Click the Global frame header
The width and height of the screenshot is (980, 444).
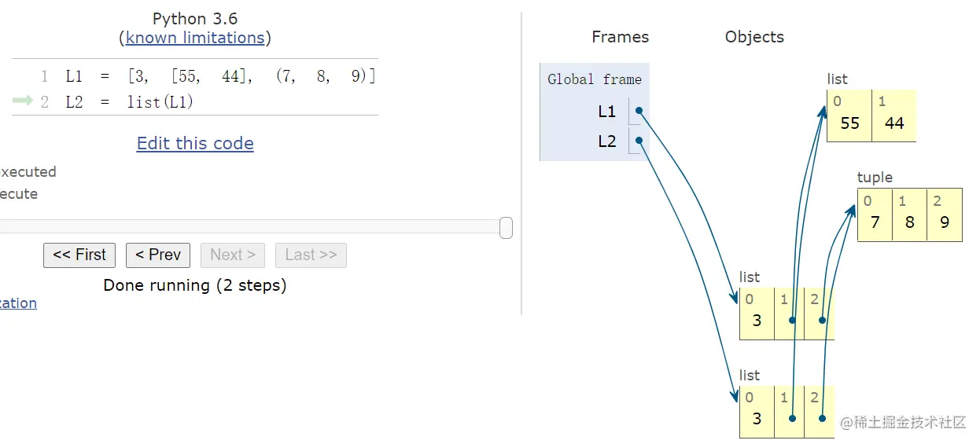594,79
